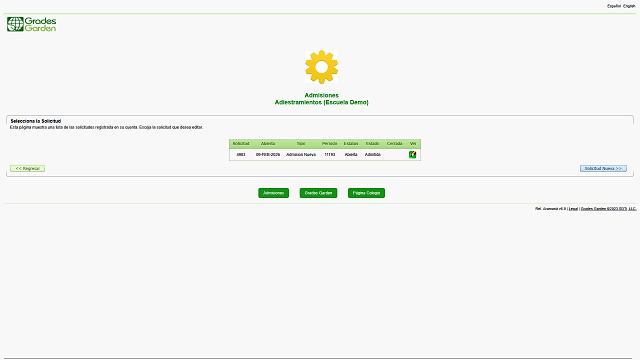
Task: Switch language to Español
Action: 613,6
